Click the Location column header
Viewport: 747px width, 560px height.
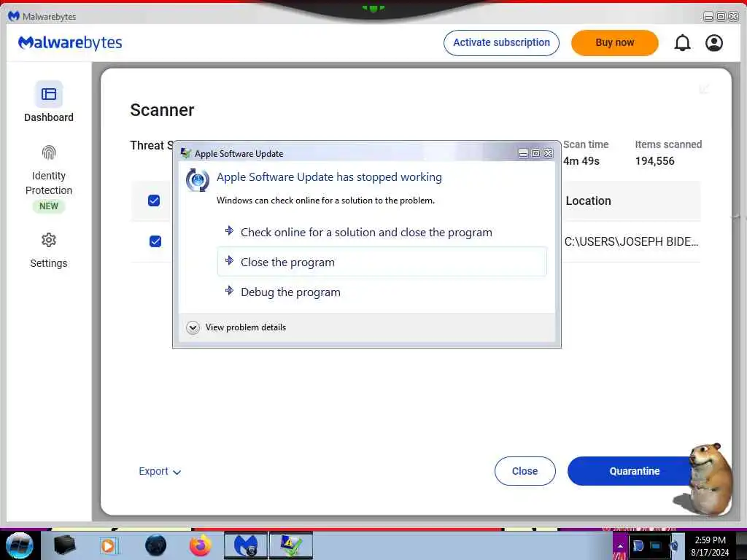point(588,201)
